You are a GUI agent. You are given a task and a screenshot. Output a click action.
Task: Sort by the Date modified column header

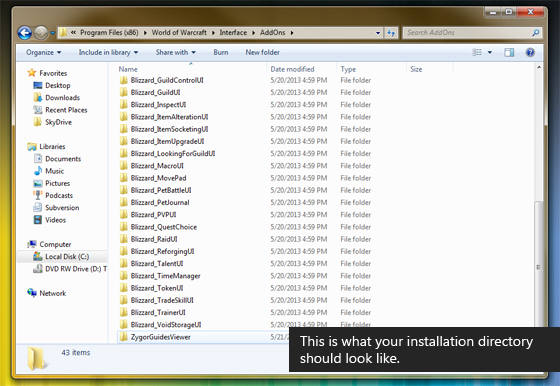(x=292, y=69)
